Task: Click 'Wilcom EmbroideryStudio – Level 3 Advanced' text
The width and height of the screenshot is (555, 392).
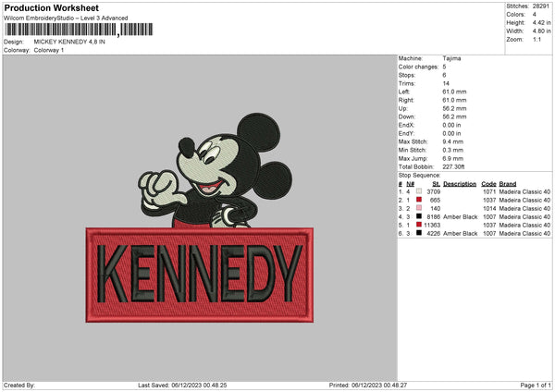Action: (66, 18)
